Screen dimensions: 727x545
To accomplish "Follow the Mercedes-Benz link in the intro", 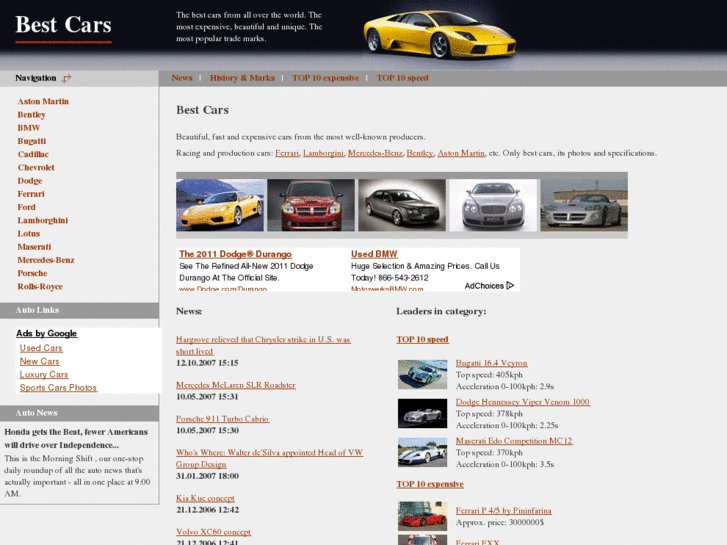I will click(x=375, y=153).
